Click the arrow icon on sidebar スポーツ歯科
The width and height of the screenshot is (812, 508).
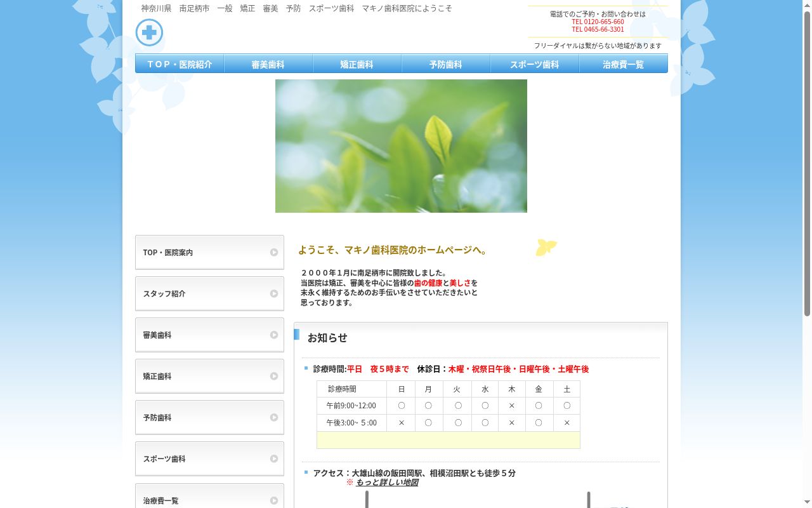274,458
